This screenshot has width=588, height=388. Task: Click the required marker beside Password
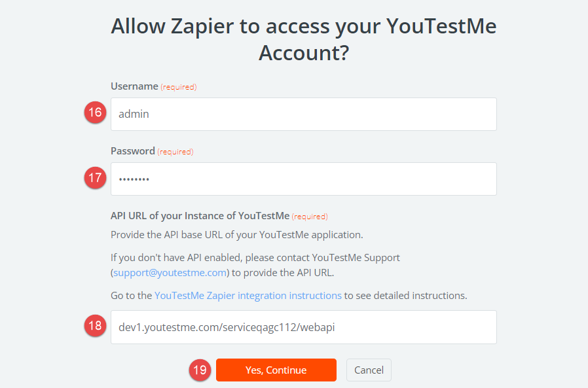tap(175, 152)
